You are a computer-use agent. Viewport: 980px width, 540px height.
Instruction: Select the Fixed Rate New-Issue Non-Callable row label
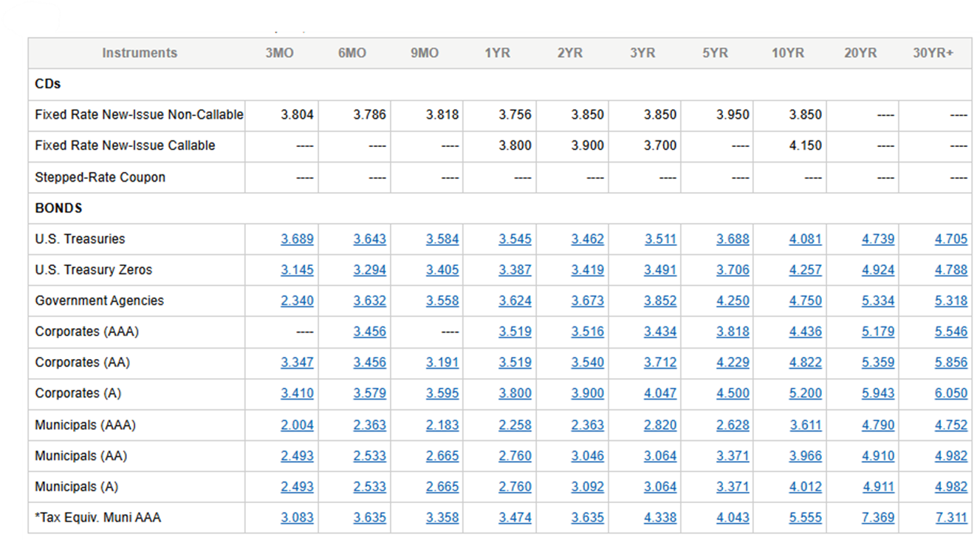pyautogui.click(x=138, y=115)
